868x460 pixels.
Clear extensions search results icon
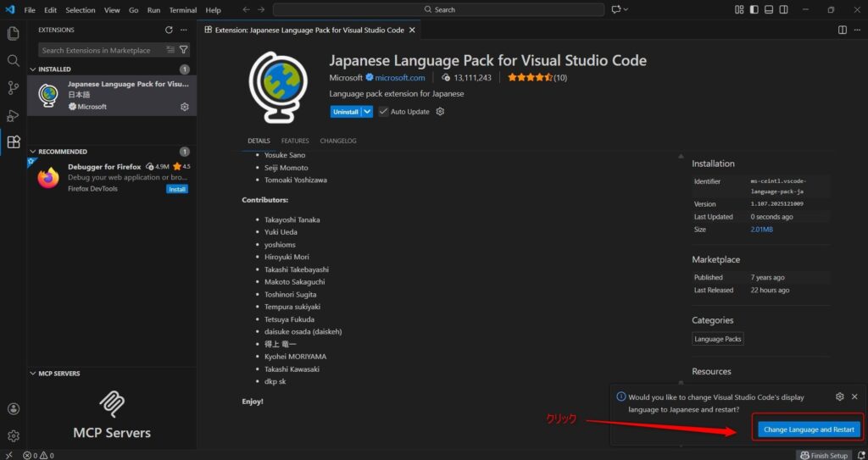170,50
